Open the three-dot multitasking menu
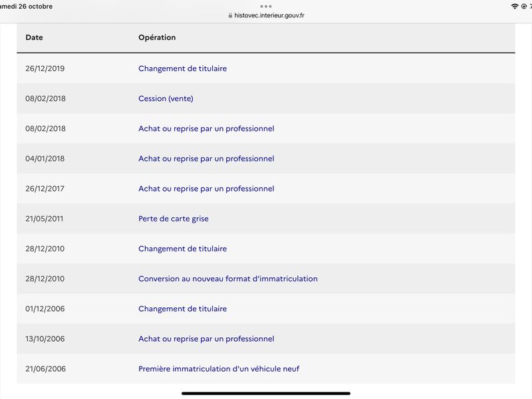Screen dimensions: 532x399 265,7
